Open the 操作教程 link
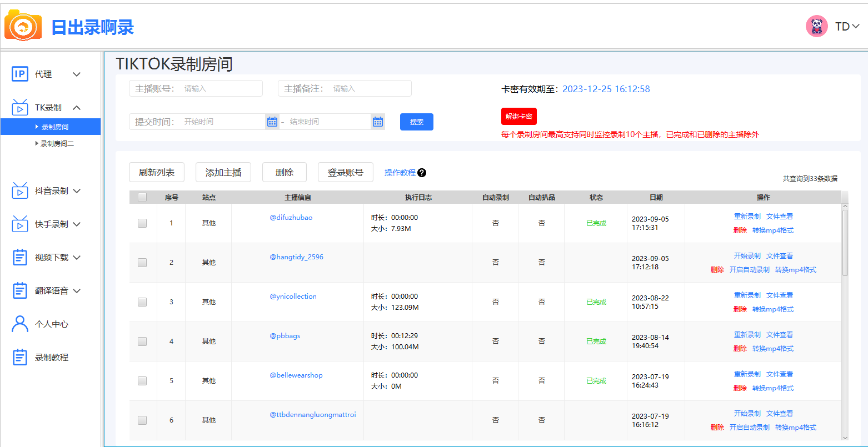868x447 pixels. [400, 173]
